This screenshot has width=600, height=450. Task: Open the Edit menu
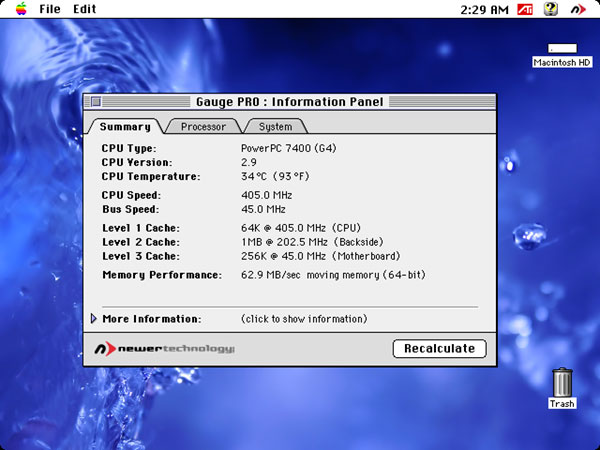pyautogui.click(x=85, y=9)
